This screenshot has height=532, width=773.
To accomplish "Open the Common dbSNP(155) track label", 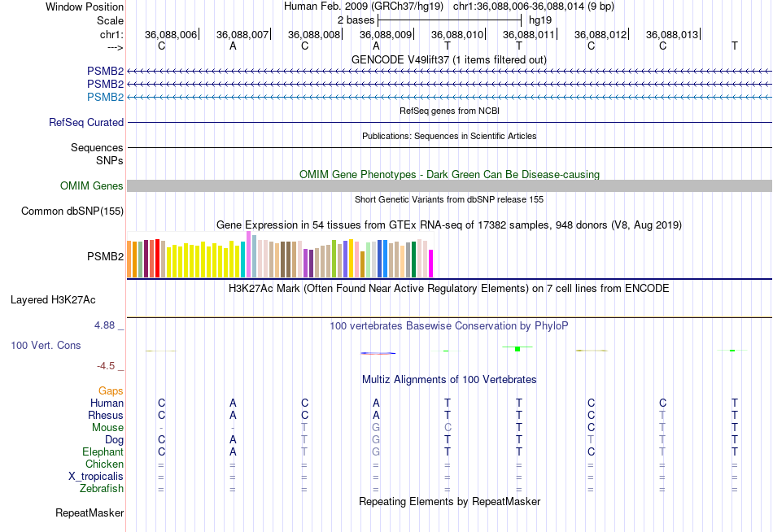I will click(x=72, y=211).
